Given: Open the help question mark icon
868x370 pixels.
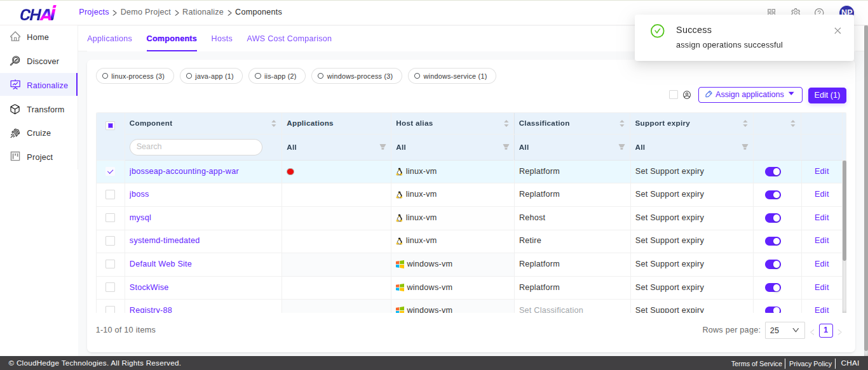Looking at the screenshot, I should (x=819, y=13).
